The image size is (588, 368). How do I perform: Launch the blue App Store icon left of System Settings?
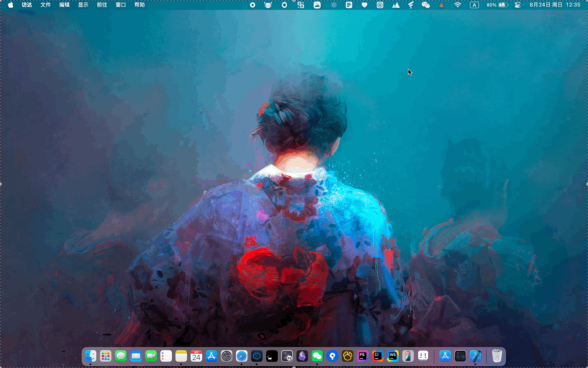(211, 356)
